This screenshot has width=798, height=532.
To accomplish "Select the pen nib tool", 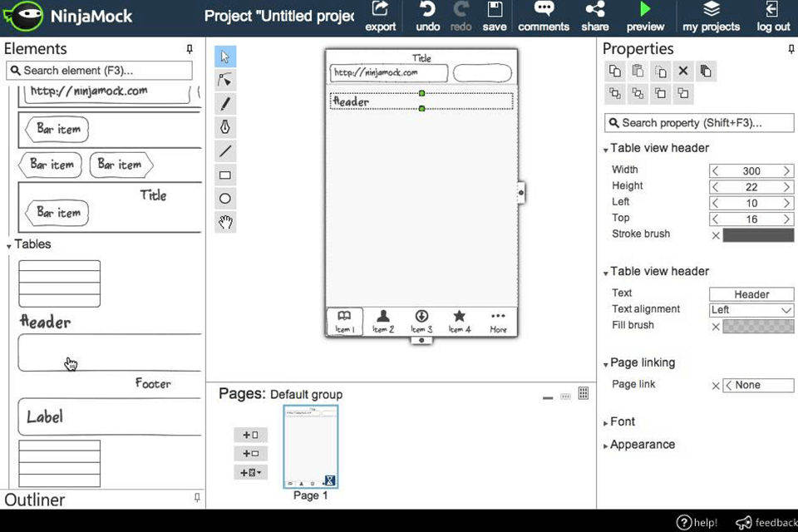I will [x=225, y=127].
